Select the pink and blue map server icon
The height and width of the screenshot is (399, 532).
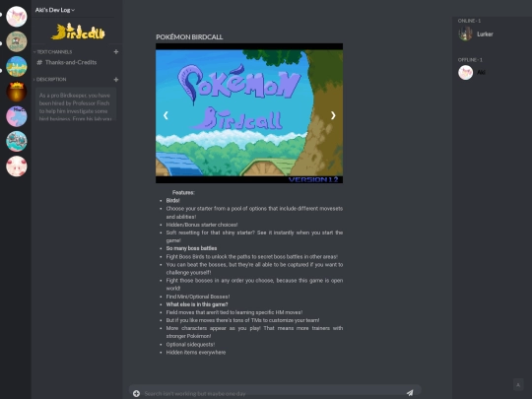click(x=17, y=116)
